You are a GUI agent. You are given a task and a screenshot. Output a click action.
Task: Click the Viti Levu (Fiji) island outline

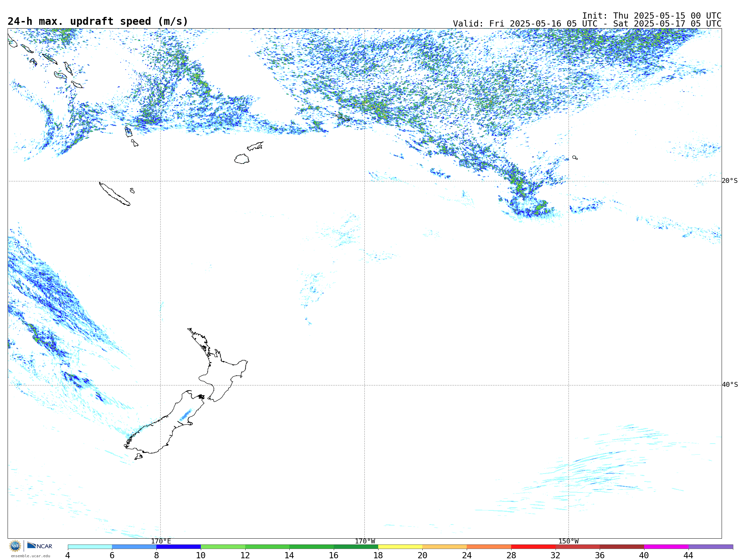(242, 159)
